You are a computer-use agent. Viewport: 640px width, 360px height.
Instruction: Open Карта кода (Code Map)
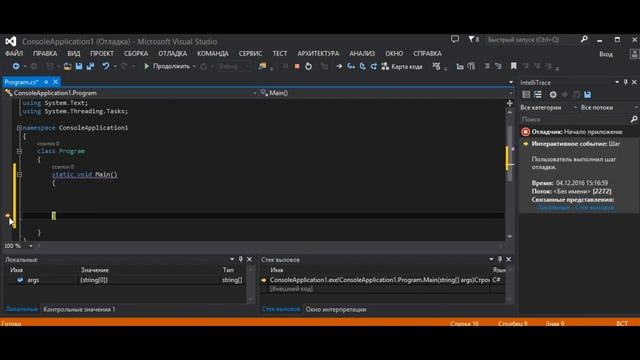pos(402,66)
